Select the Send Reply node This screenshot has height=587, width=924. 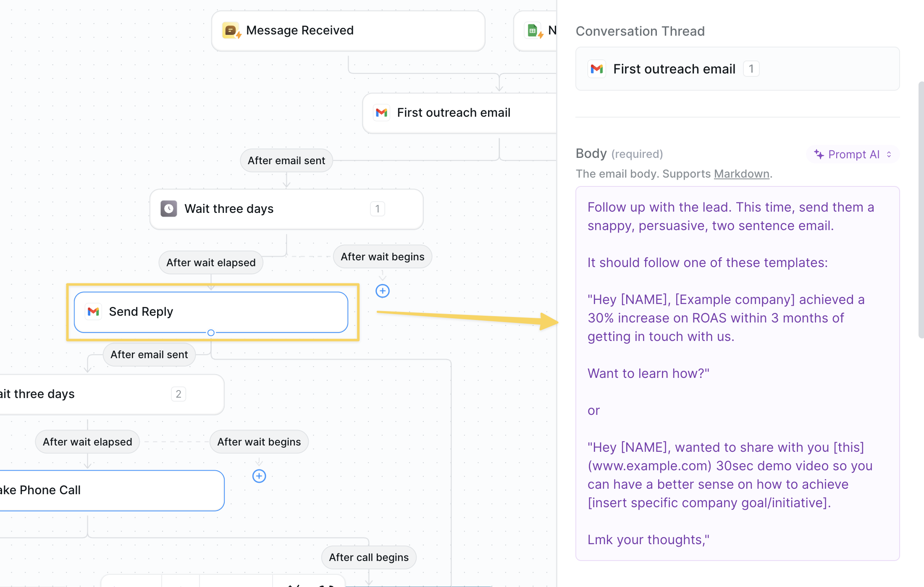[x=211, y=312]
